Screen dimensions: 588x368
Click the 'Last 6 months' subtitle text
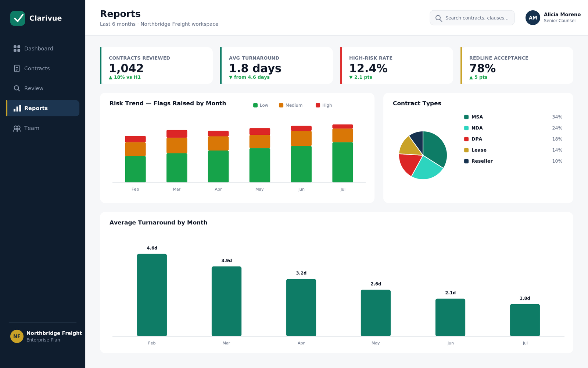pos(118,24)
